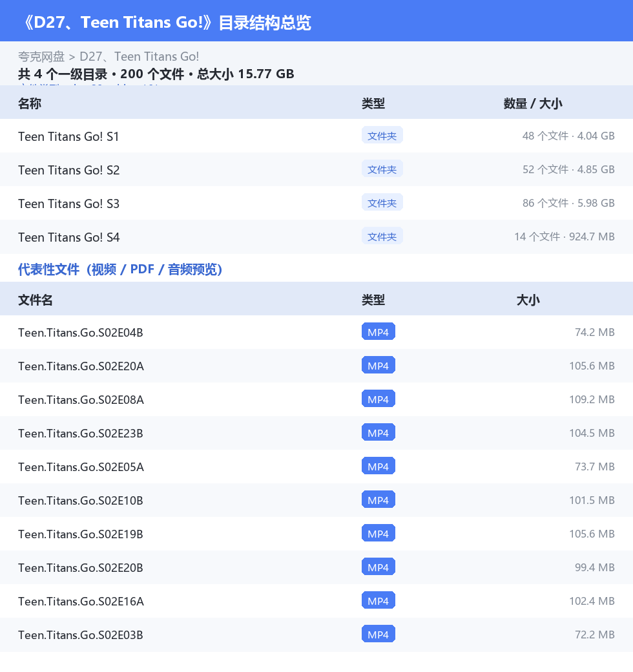Open the Teen Titans Go! S3 folder
Screen dimensions: 633x672
click(68, 204)
